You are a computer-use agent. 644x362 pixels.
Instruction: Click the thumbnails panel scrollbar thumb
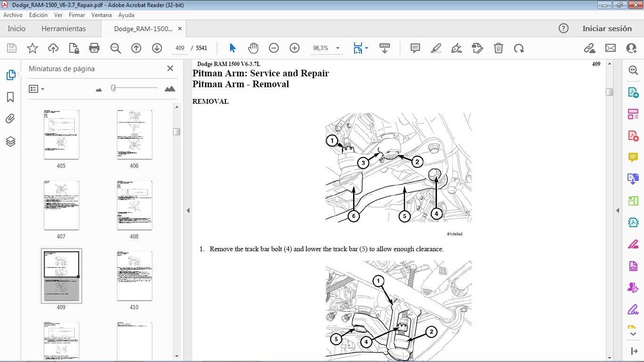pos(176,132)
